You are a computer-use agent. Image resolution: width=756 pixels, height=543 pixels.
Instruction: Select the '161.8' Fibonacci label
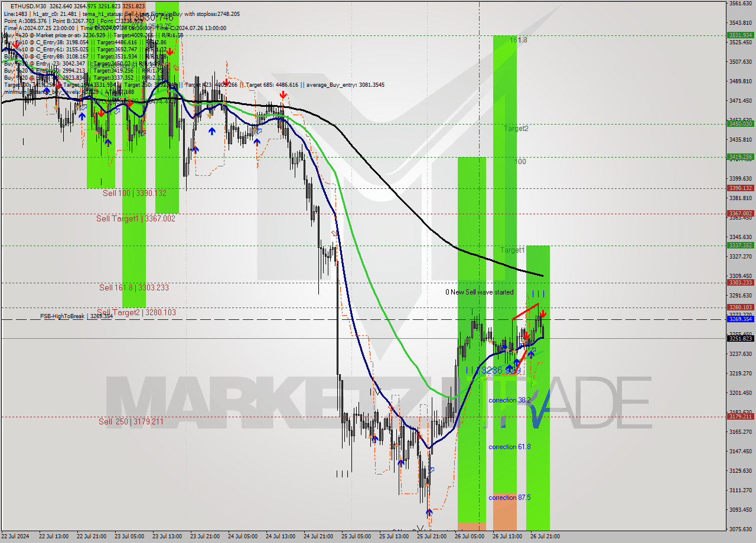(519, 40)
